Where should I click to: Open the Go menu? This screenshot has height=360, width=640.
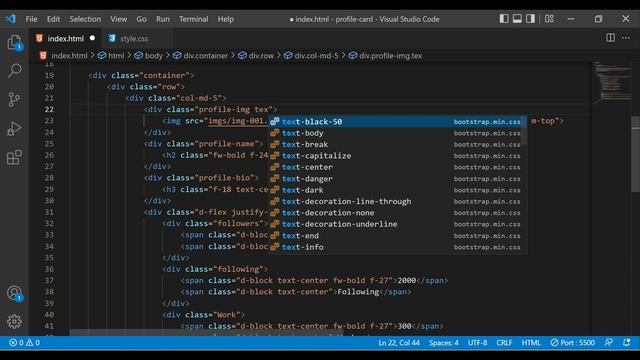141,19
